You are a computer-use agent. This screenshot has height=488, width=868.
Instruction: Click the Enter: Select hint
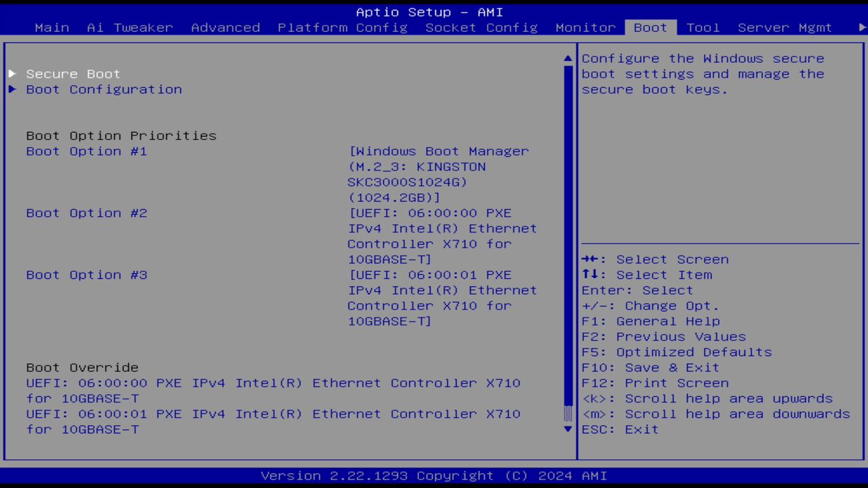tap(637, 290)
